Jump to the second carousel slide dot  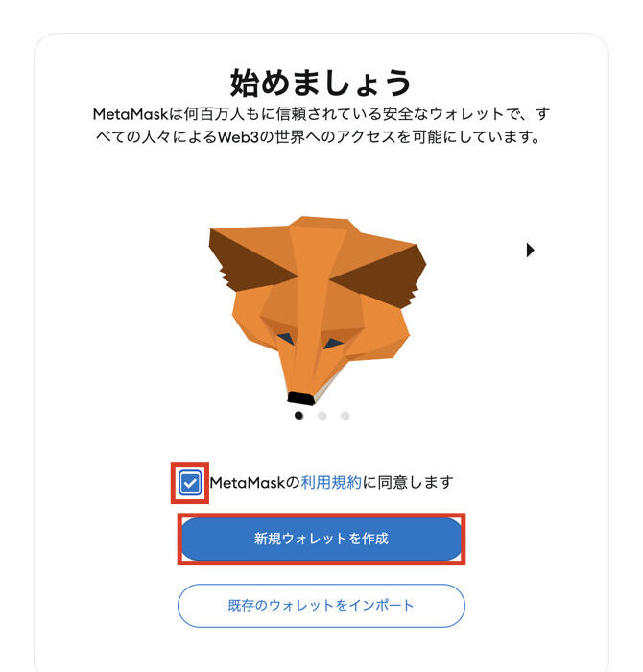(322, 416)
